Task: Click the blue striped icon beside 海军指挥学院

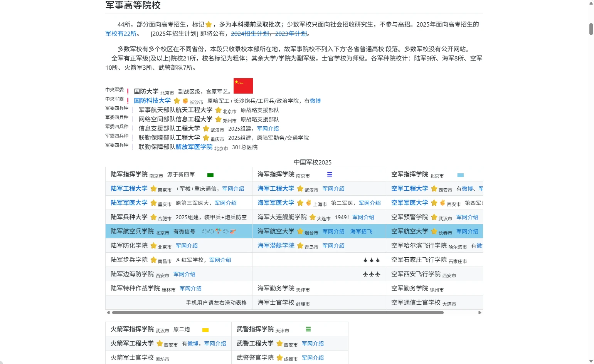Action: point(330,174)
